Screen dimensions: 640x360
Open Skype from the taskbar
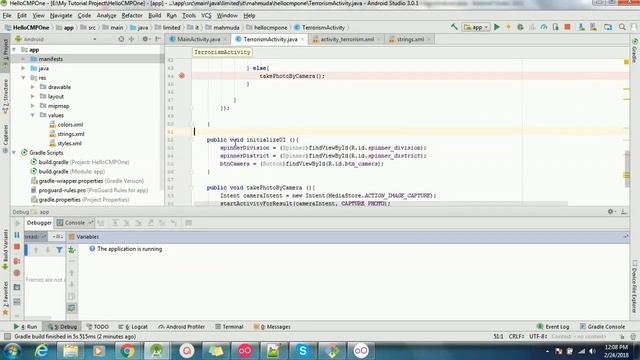click(x=302, y=351)
